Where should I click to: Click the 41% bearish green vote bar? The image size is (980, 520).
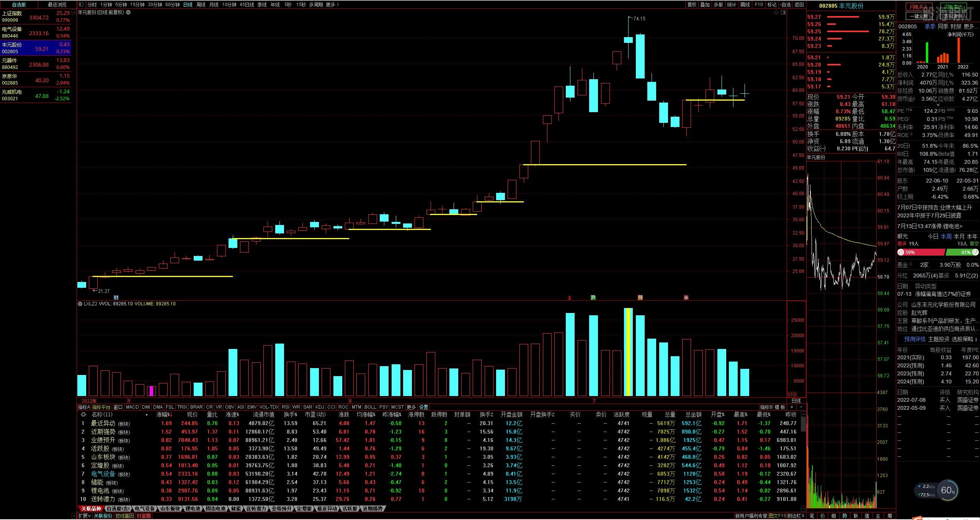pos(962,252)
